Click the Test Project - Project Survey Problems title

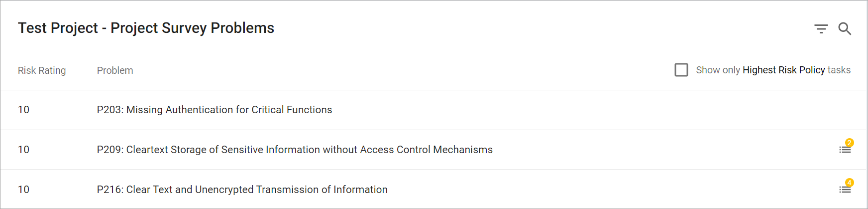tap(146, 28)
